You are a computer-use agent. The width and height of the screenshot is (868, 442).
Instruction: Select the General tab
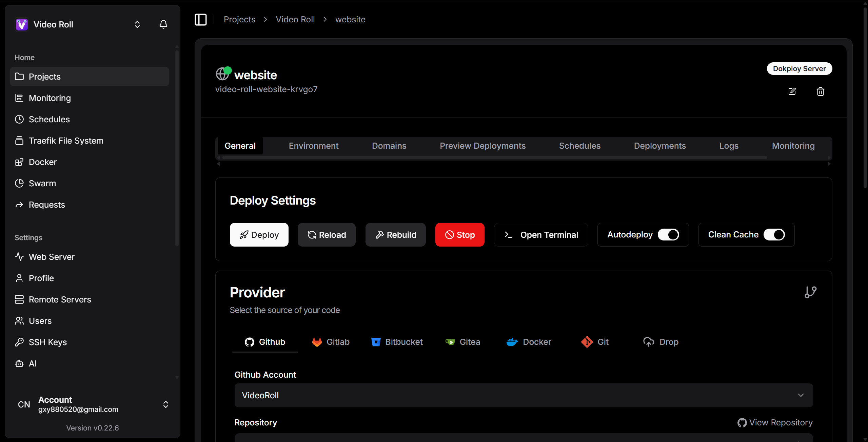coord(240,146)
